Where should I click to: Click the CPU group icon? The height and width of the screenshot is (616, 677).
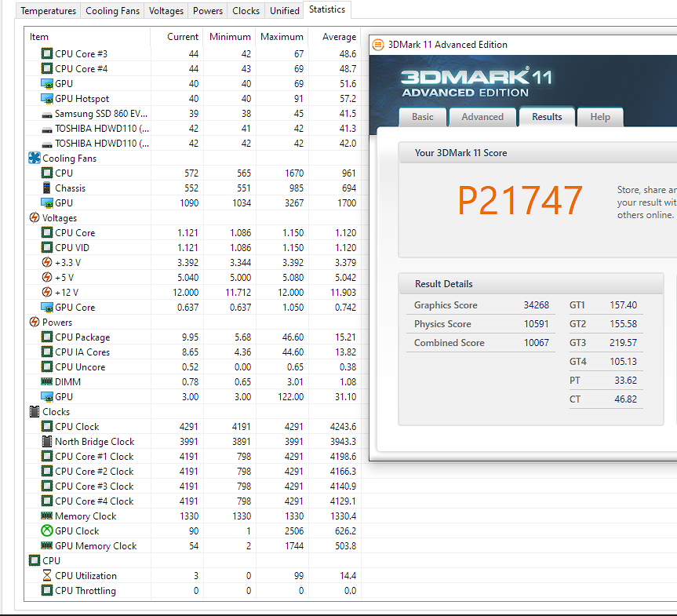[x=34, y=560]
